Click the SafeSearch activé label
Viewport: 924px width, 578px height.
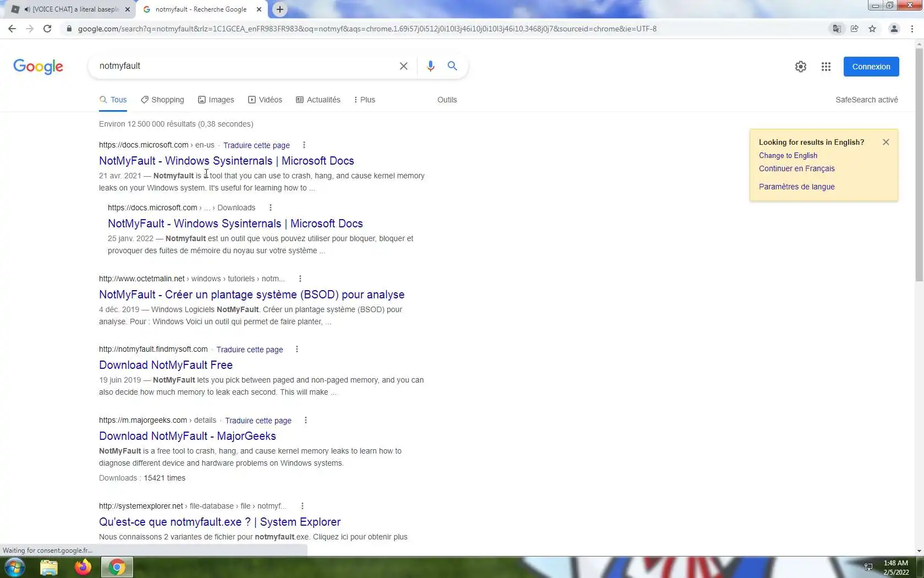(867, 100)
